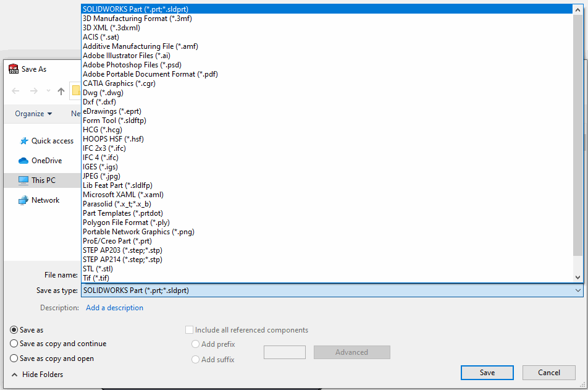588x390 pixels.
Task: Choose 3D XML (*.3dxml) file type
Action: (327, 28)
